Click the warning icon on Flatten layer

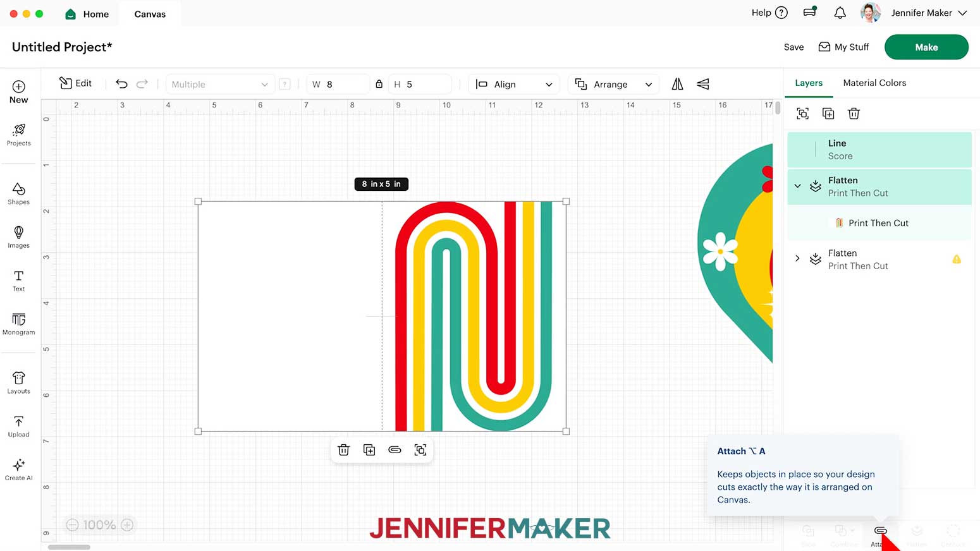pos(957,259)
